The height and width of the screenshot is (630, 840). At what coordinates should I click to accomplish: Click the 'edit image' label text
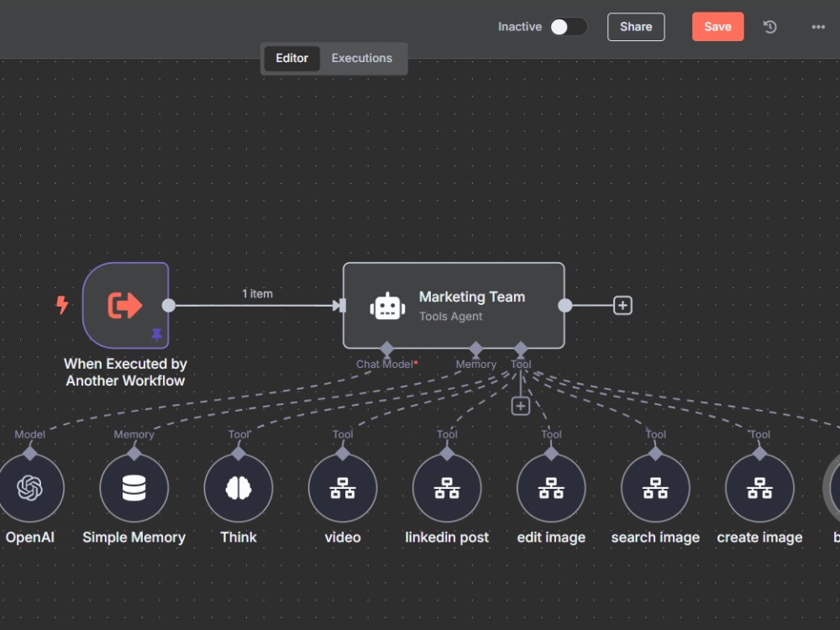click(x=551, y=538)
